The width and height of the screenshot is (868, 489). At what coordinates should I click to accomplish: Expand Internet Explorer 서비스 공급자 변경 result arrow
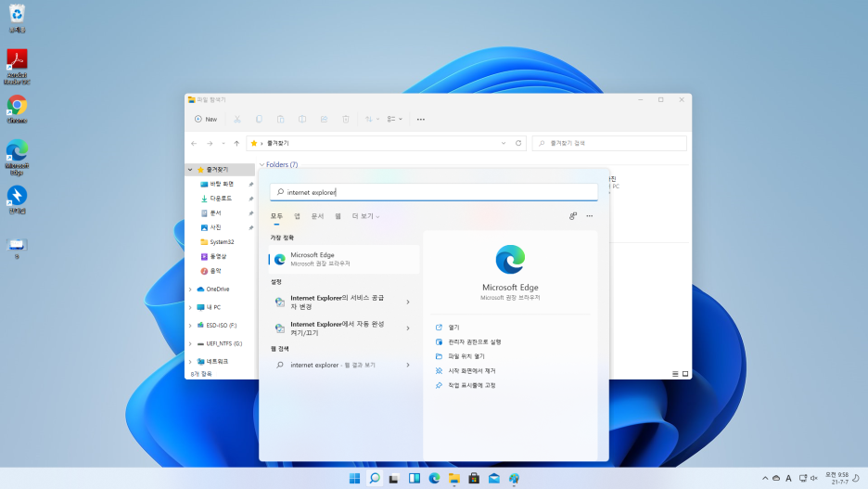coord(408,302)
